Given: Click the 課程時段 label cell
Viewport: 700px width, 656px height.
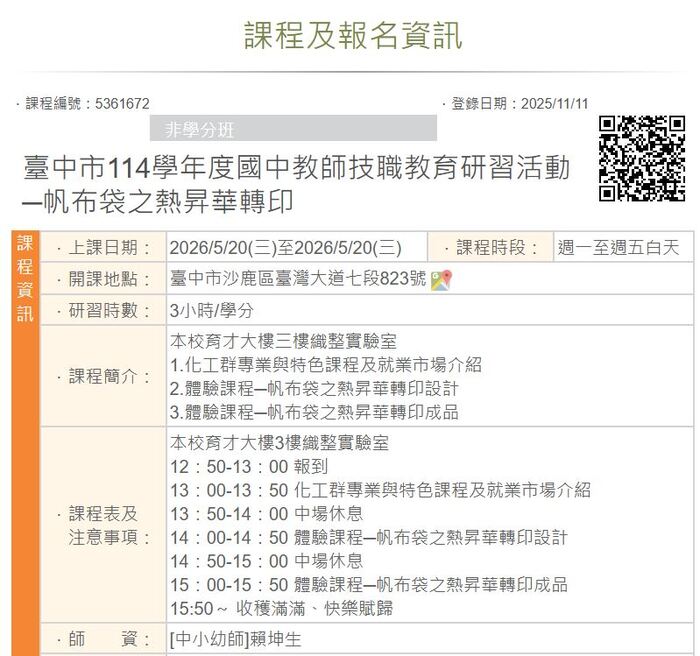Looking at the screenshot, I should click(490, 248).
